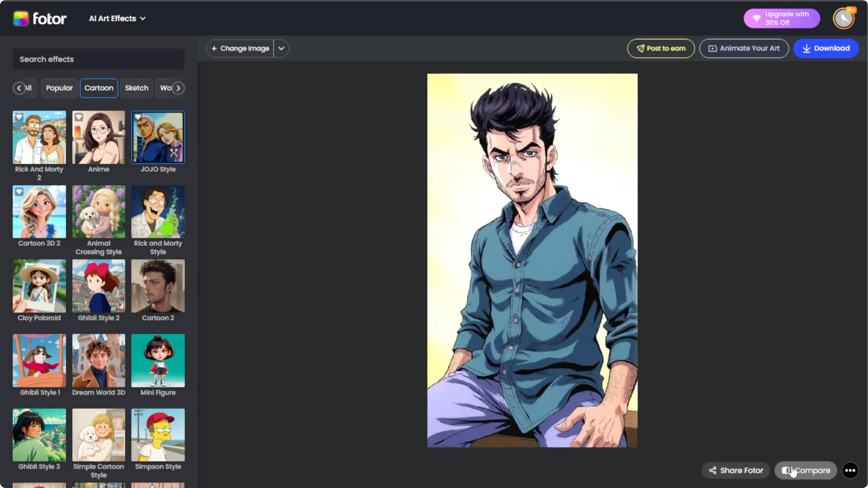
Task: Apply the Ghibli Style 2 effect
Action: point(99,286)
